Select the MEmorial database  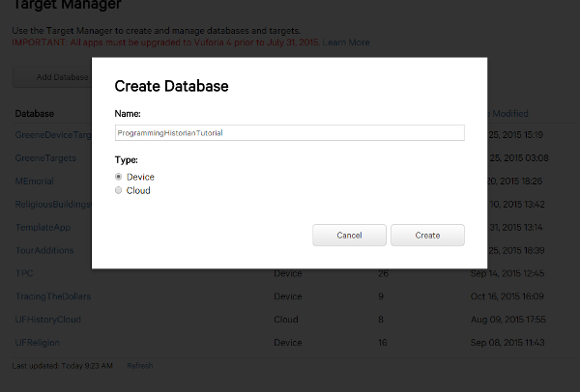click(x=35, y=181)
